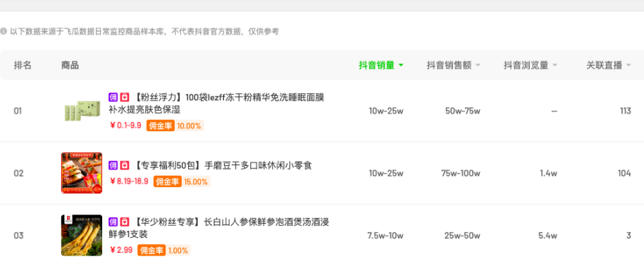Screen dimensions: 644x264
Task: Click the purple 佣 badge on product 02
Action: [x=113, y=165]
